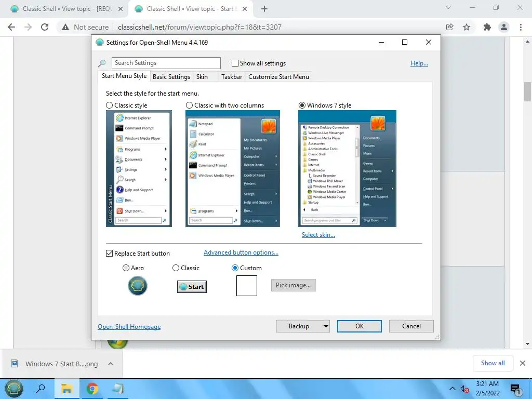
Task: Enable Show all settings checkbox
Action: click(x=235, y=63)
